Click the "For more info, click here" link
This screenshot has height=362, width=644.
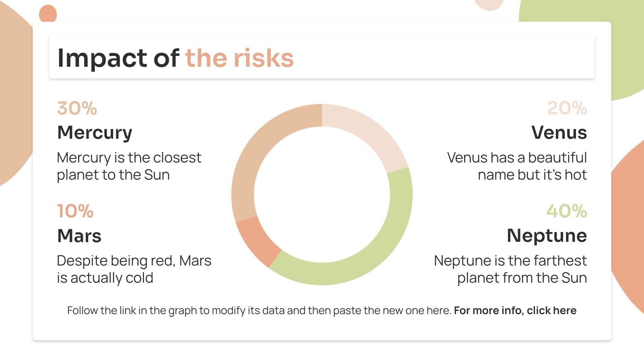tap(515, 311)
